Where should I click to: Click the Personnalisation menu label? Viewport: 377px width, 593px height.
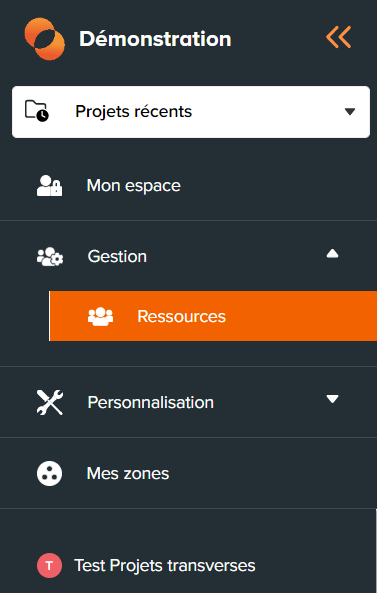point(150,402)
